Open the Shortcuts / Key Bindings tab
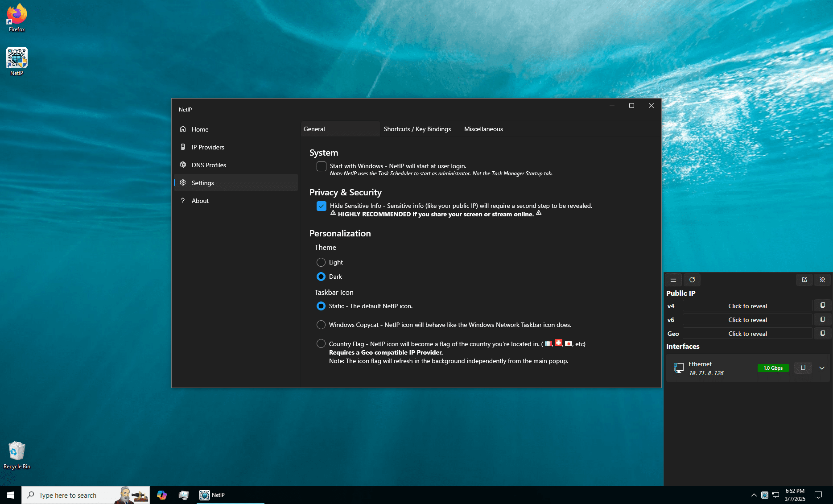This screenshot has height=504, width=833. click(x=417, y=129)
